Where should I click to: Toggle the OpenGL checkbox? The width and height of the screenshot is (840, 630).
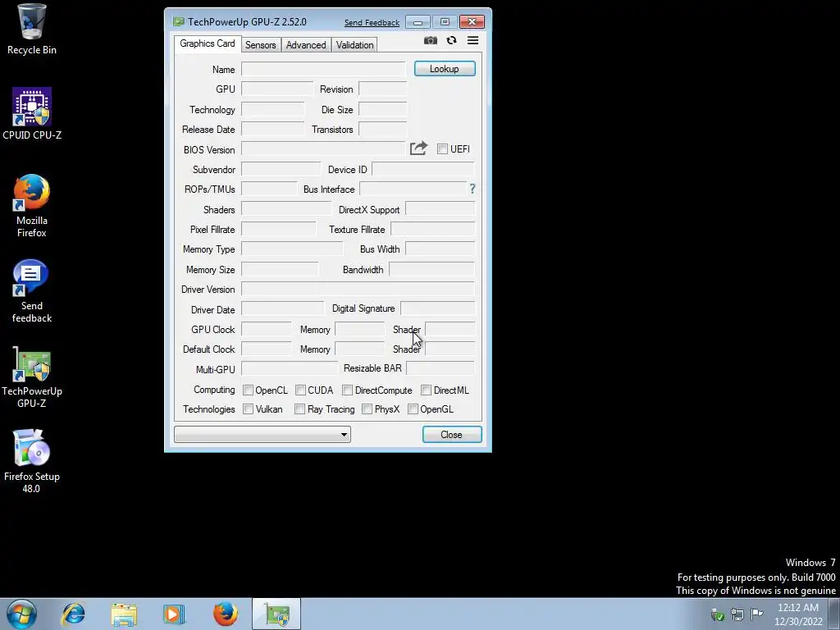[x=413, y=409]
